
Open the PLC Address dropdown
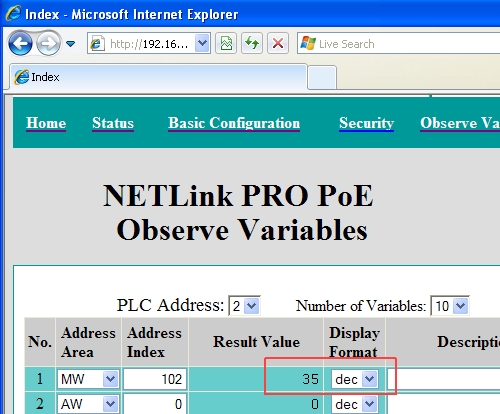click(244, 306)
